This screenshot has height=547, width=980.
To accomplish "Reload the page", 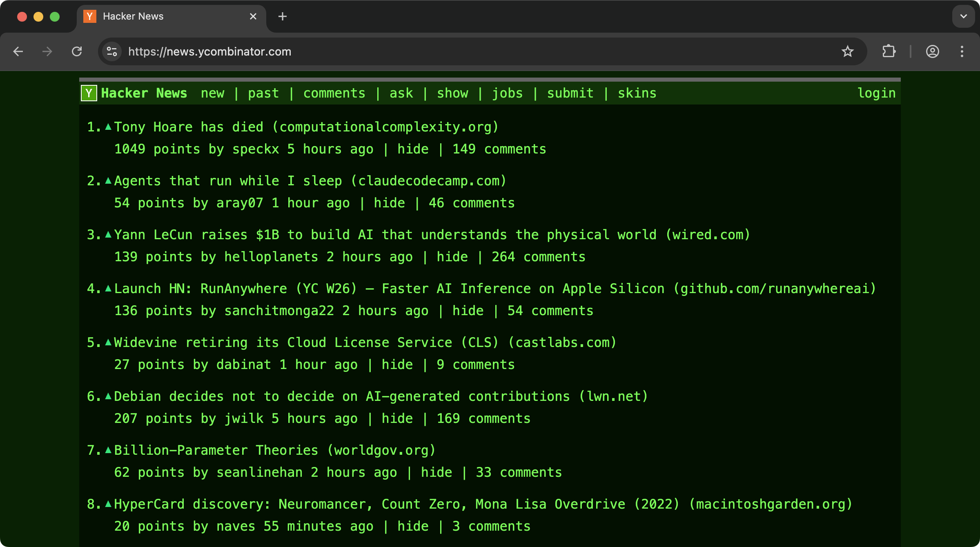I will click(77, 51).
